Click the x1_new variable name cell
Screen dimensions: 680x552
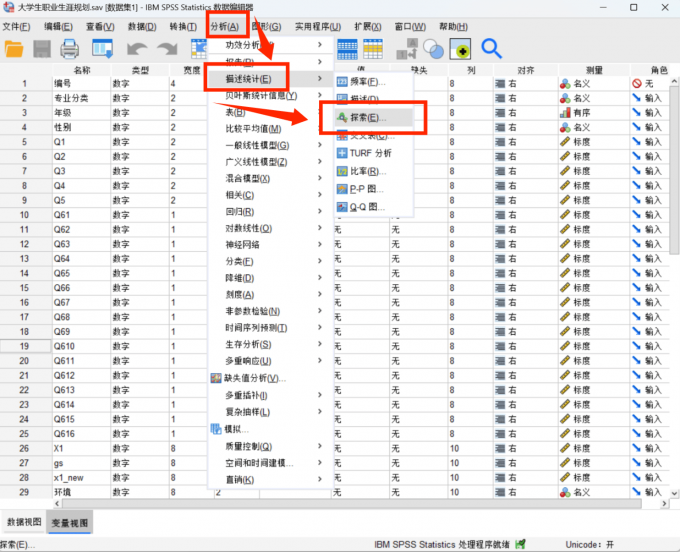pos(82,477)
